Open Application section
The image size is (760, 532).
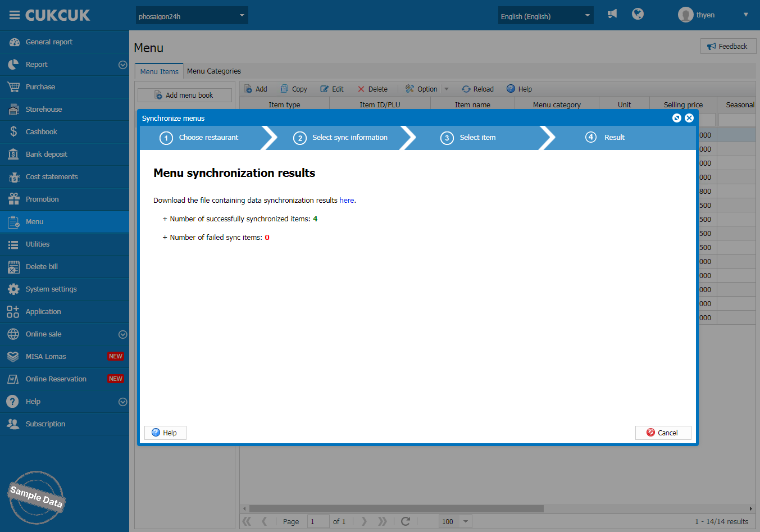point(65,312)
